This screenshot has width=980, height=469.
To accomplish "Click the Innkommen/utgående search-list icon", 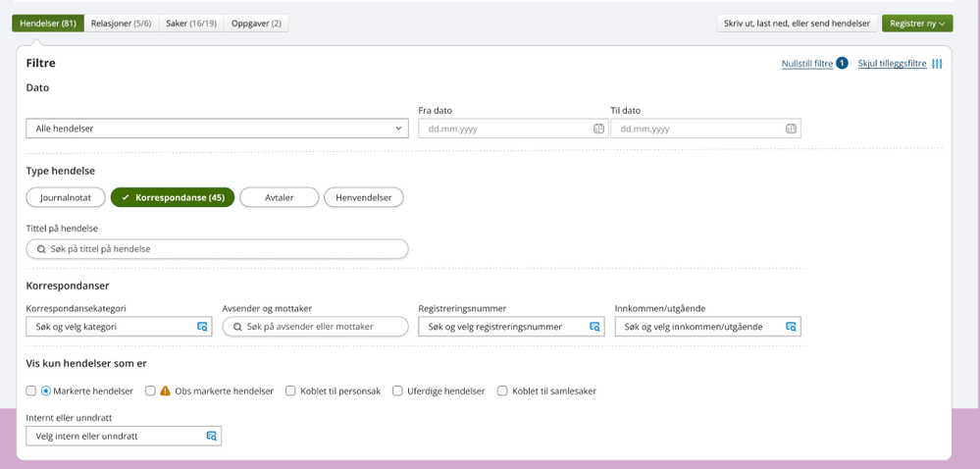I will 791,327.
